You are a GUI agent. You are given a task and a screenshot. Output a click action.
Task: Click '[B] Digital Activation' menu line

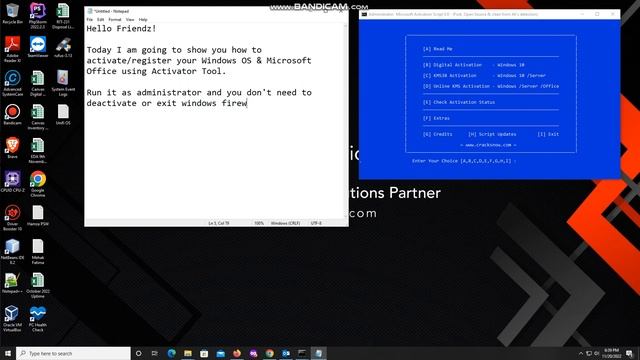[x=473, y=65]
